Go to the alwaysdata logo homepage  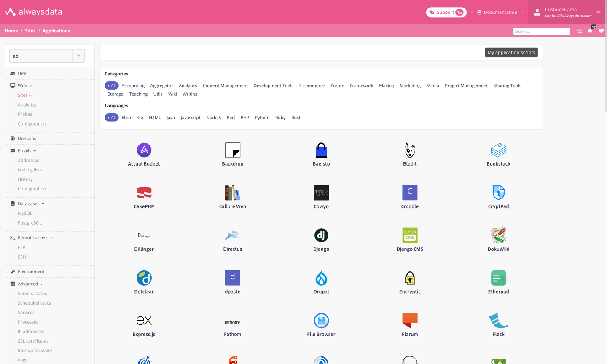pyautogui.click(x=34, y=12)
